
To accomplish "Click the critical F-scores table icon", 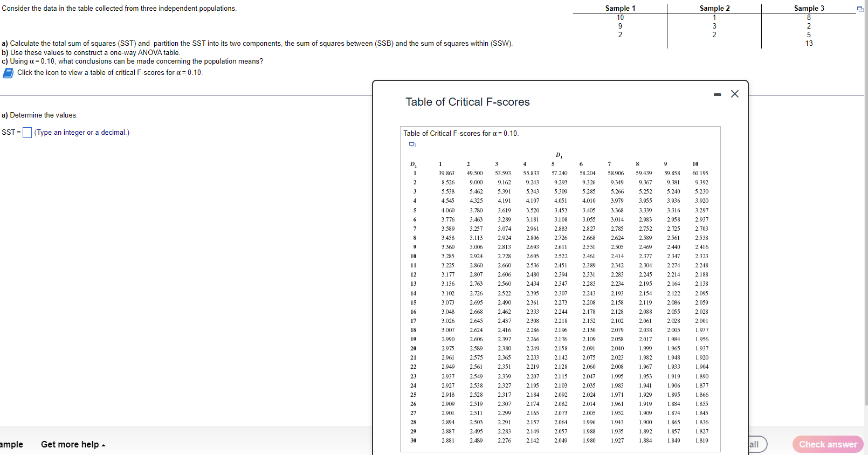I will pos(8,73).
